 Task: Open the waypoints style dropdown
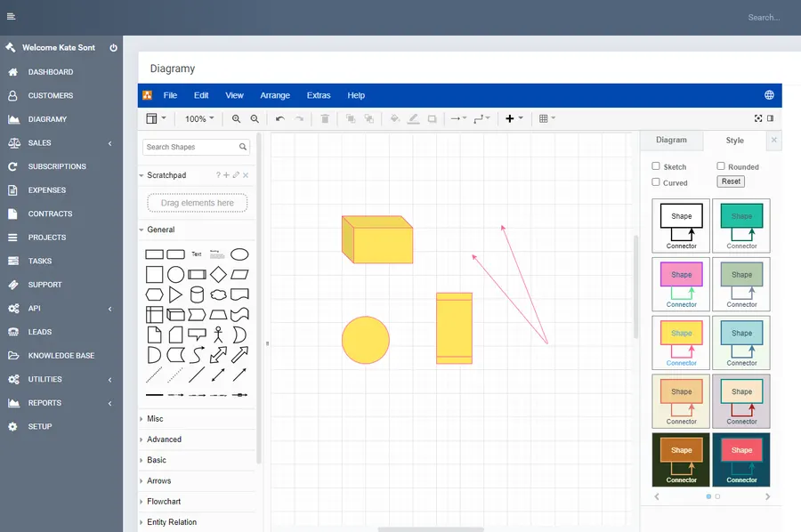[481, 118]
